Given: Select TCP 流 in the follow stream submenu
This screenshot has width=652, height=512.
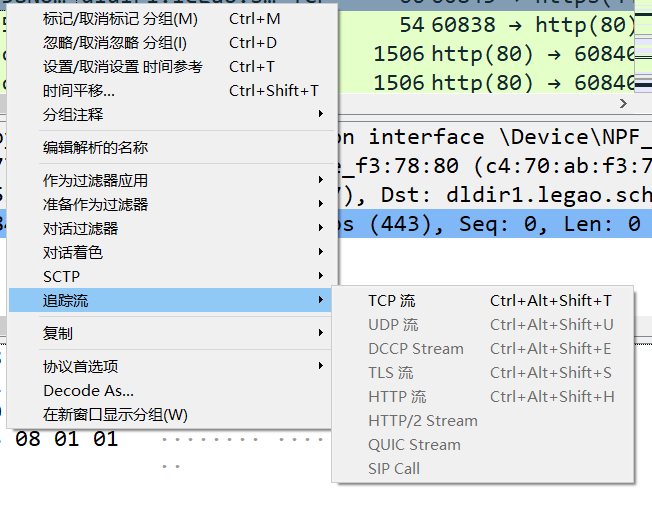Looking at the screenshot, I should [x=392, y=301].
